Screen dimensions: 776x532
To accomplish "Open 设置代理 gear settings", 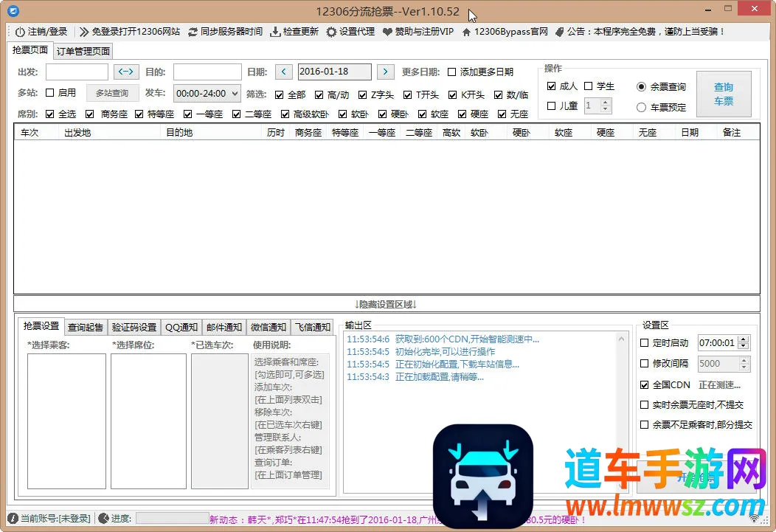I will (332, 32).
